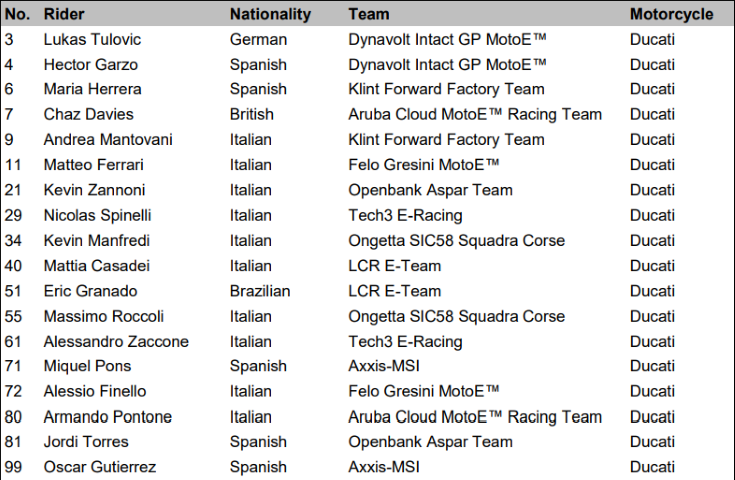Click Tech3 E-Racing team for Nicolas Spinelli
Image resolution: width=735 pixels, height=480 pixels.
[x=405, y=216]
